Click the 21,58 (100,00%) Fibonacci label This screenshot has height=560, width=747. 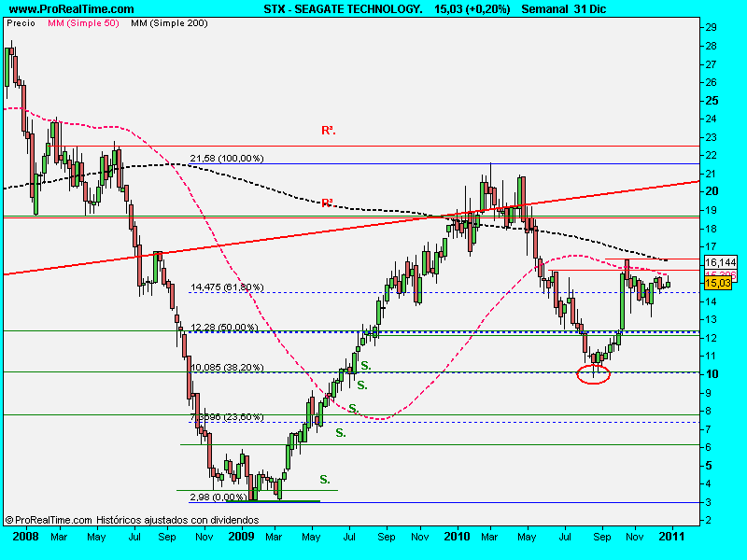coord(227,158)
